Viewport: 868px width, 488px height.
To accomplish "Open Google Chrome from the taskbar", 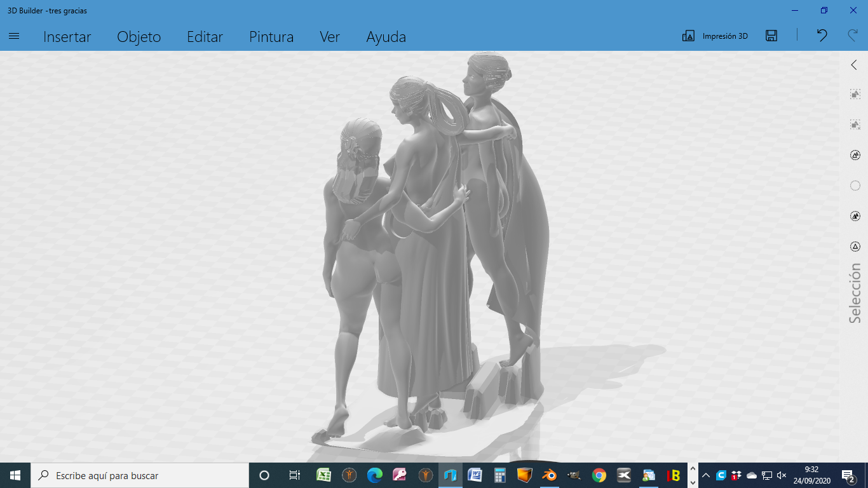I will [599, 475].
